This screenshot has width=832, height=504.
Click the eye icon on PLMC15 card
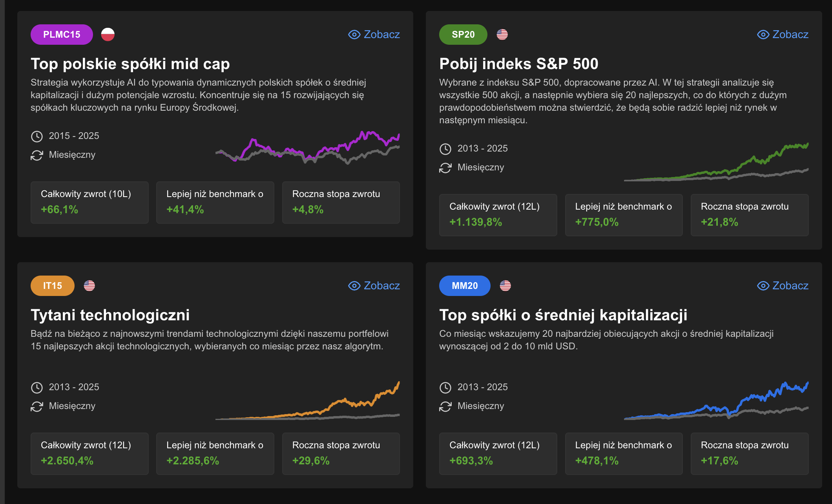(354, 35)
